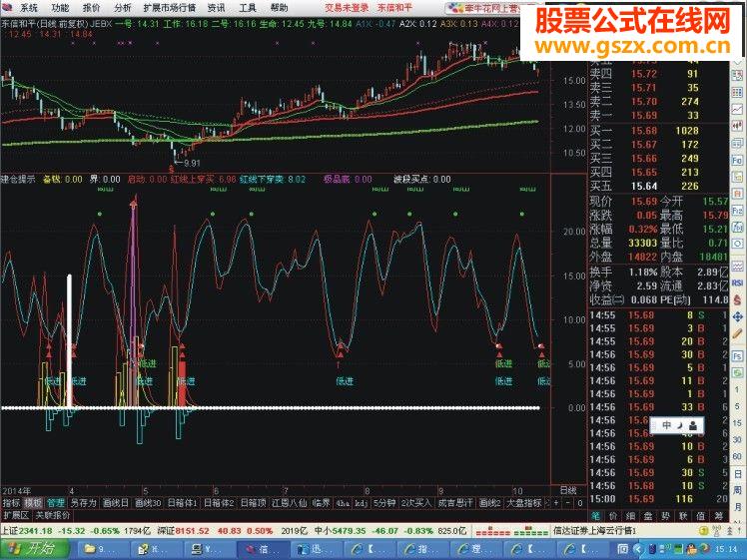
Task: Click the red dollar sign sidebar icon
Action: pyautogui.click(x=737, y=300)
